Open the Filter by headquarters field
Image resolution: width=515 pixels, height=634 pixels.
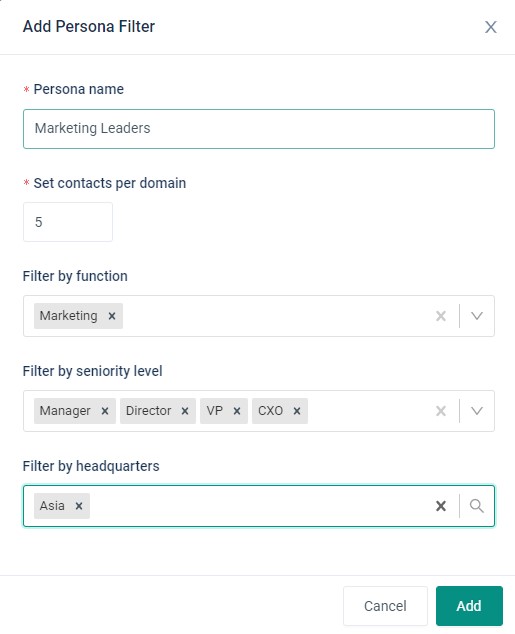259,506
